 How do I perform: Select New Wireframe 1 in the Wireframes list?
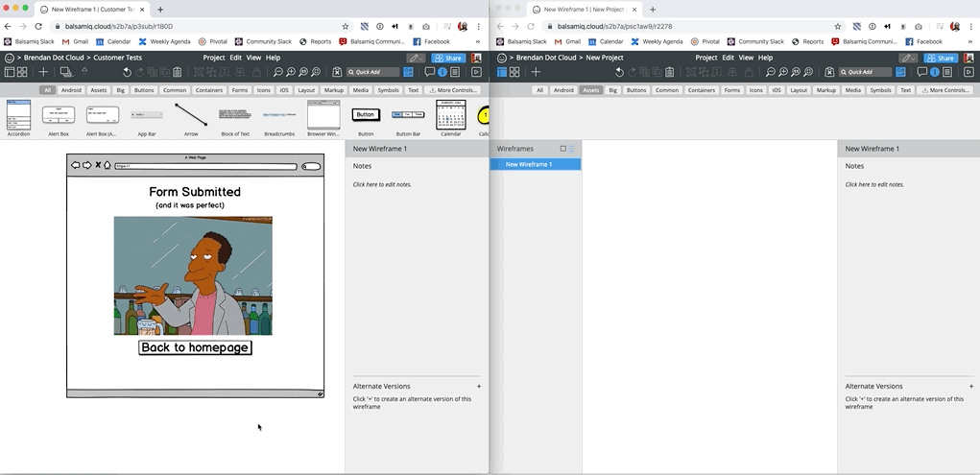tap(535, 164)
